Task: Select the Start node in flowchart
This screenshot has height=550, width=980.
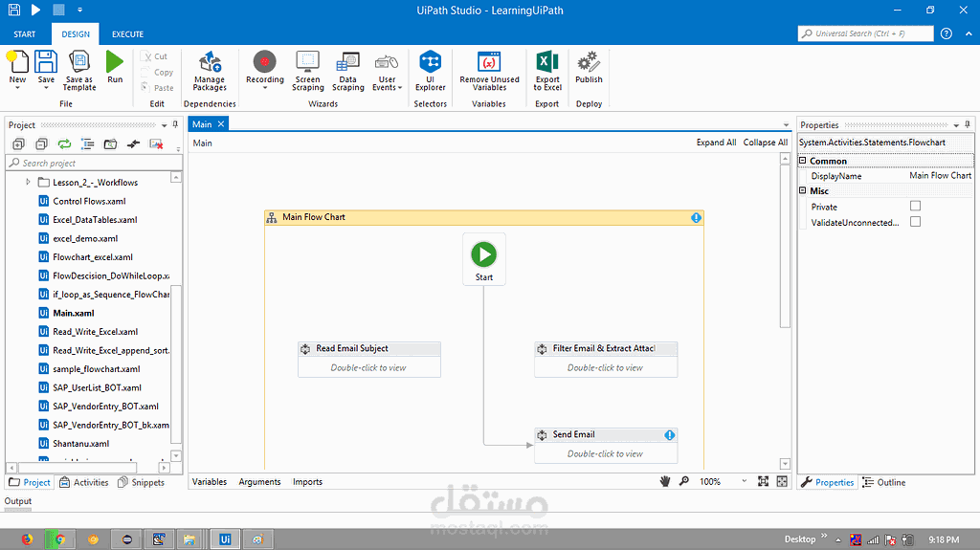Action: tap(483, 259)
